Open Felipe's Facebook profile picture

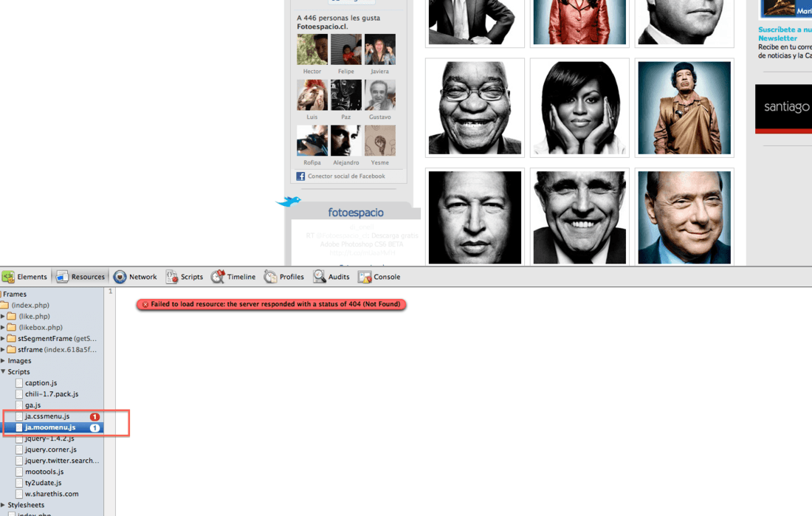tap(346, 49)
